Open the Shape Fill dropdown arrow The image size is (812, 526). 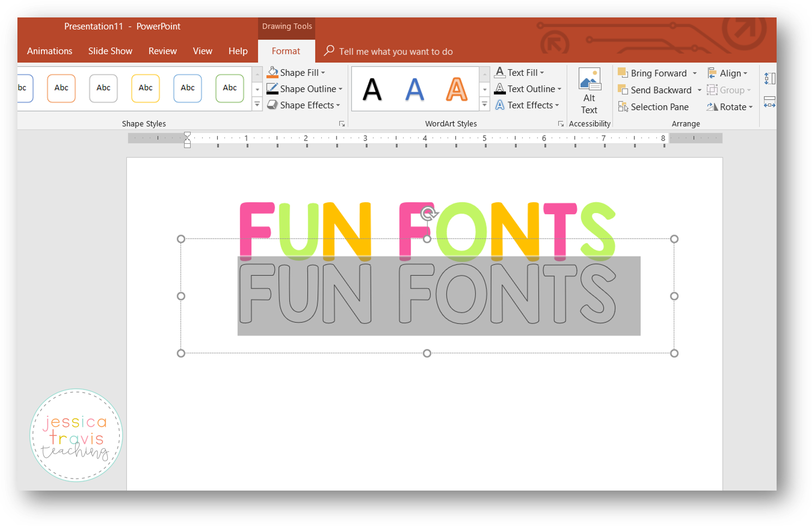pos(323,73)
